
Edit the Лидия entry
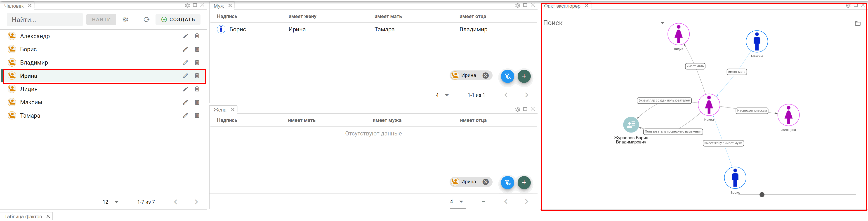185,89
